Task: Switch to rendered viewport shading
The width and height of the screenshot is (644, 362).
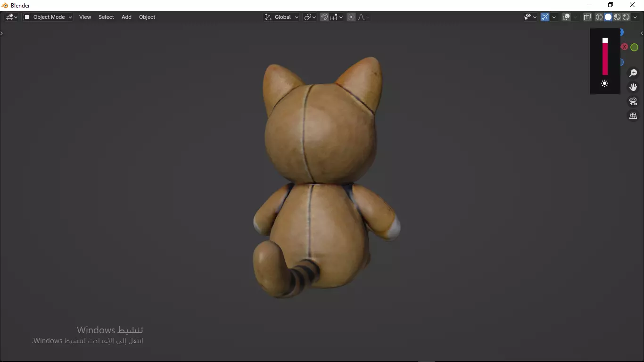Action: click(626, 17)
